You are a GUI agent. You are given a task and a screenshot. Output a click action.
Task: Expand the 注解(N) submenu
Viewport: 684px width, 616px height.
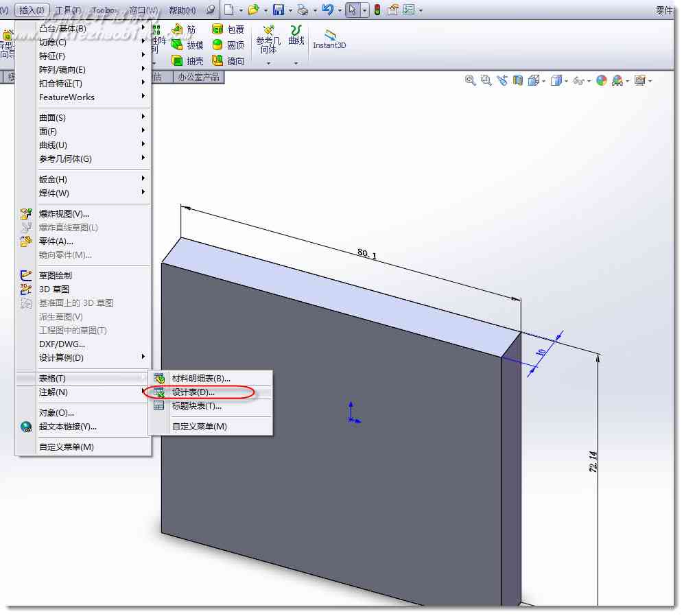[x=83, y=392]
